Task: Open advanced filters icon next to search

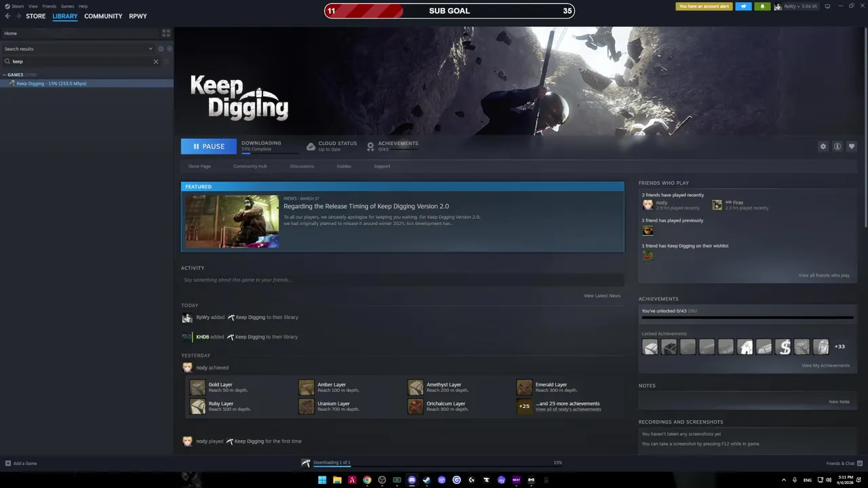Action: 167,62
